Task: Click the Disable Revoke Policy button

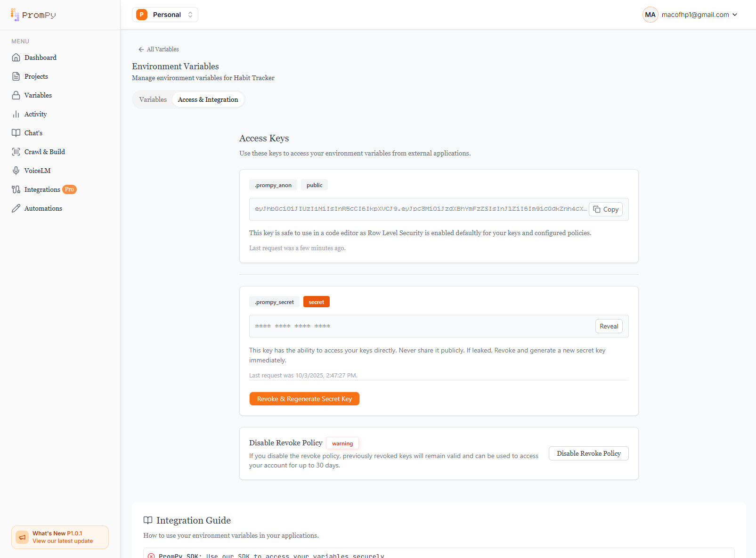Action: click(x=589, y=453)
